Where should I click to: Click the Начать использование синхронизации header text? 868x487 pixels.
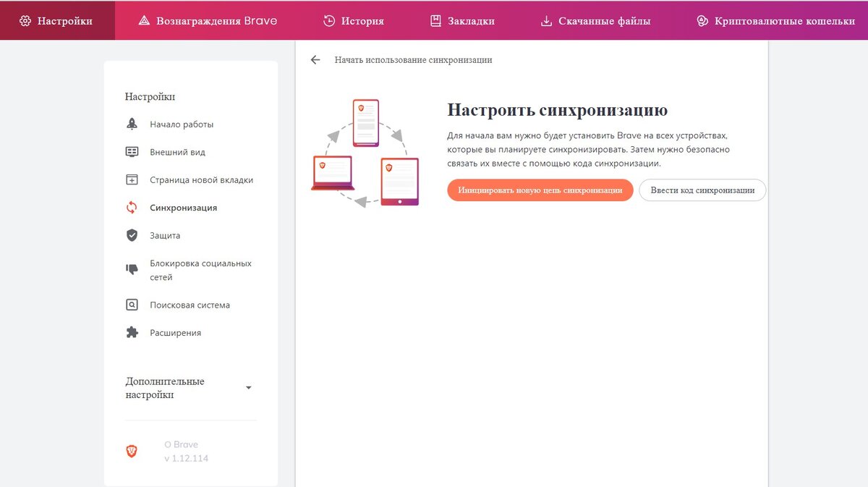pos(413,60)
